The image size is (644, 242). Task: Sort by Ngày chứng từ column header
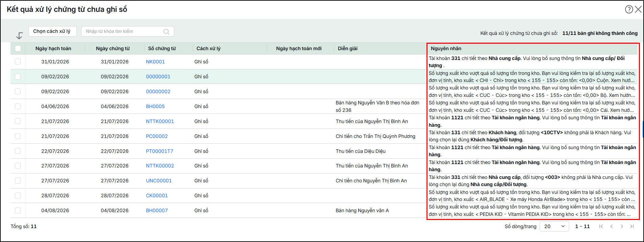[113, 48]
